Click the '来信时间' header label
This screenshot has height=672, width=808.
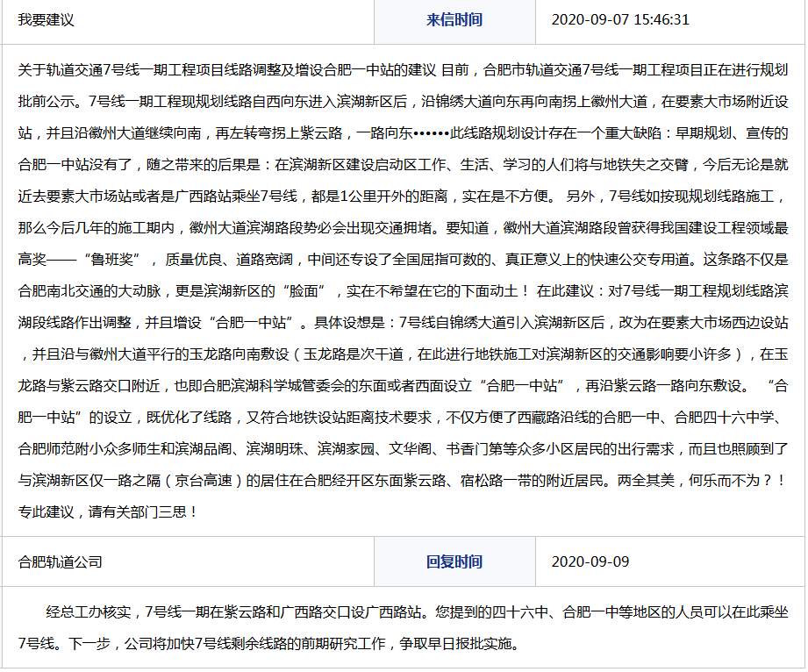click(x=454, y=20)
